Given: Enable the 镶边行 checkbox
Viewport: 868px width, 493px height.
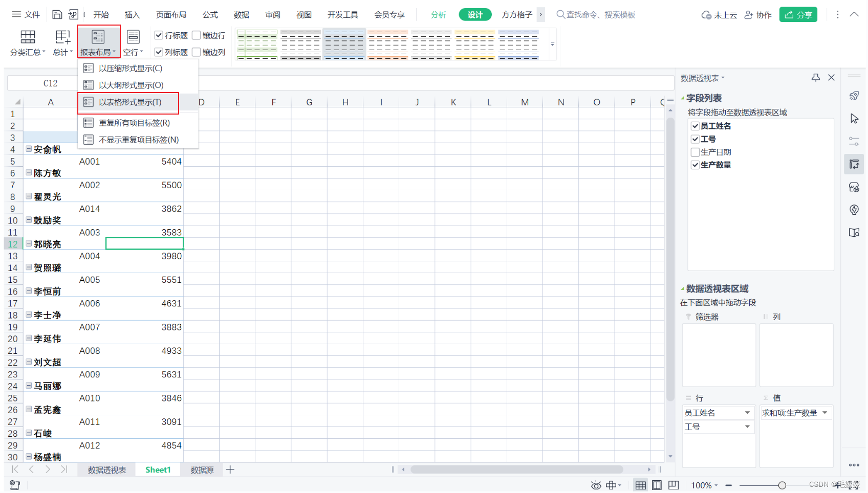Looking at the screenshot, I should (197, 35).
